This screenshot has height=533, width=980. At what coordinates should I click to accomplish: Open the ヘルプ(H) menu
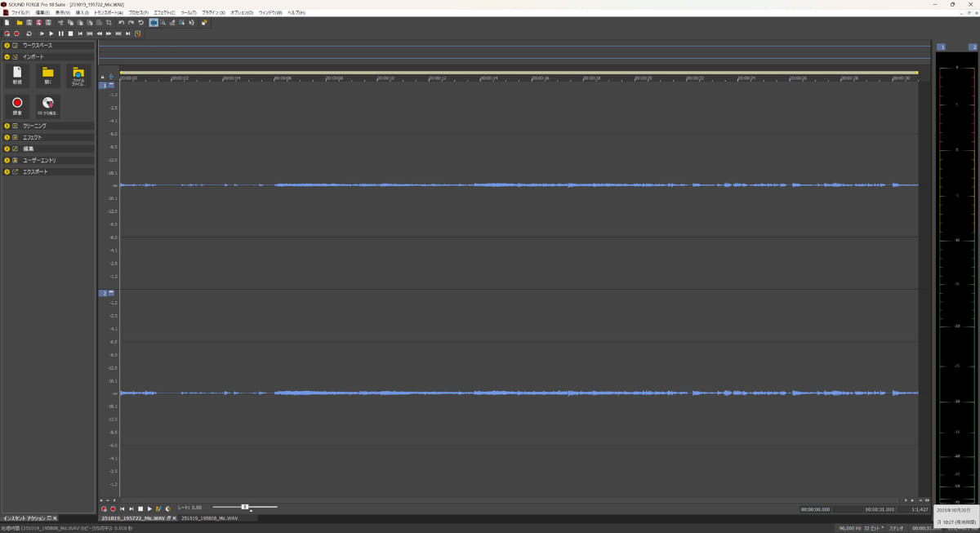296,13
